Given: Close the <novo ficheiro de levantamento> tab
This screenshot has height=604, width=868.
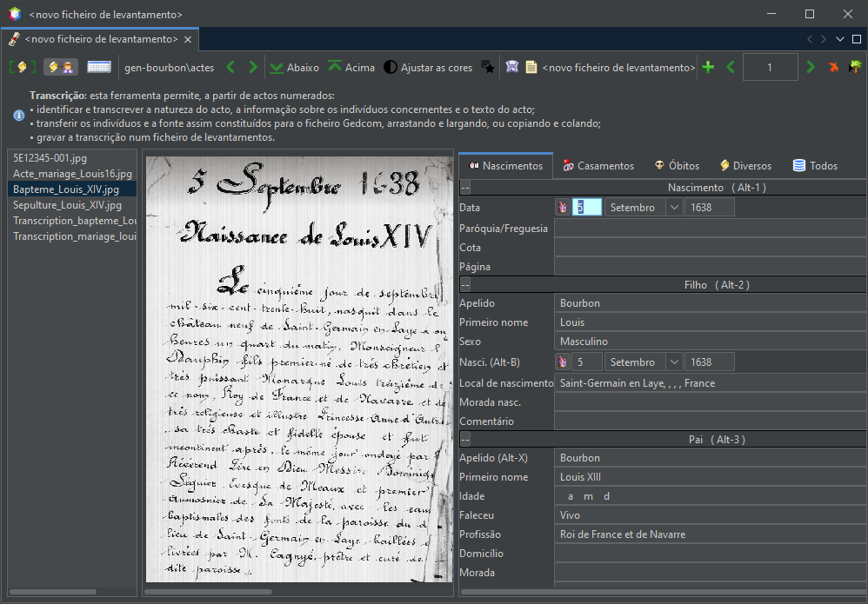Looking at the screenshot, I should click(x=188, y=39).
